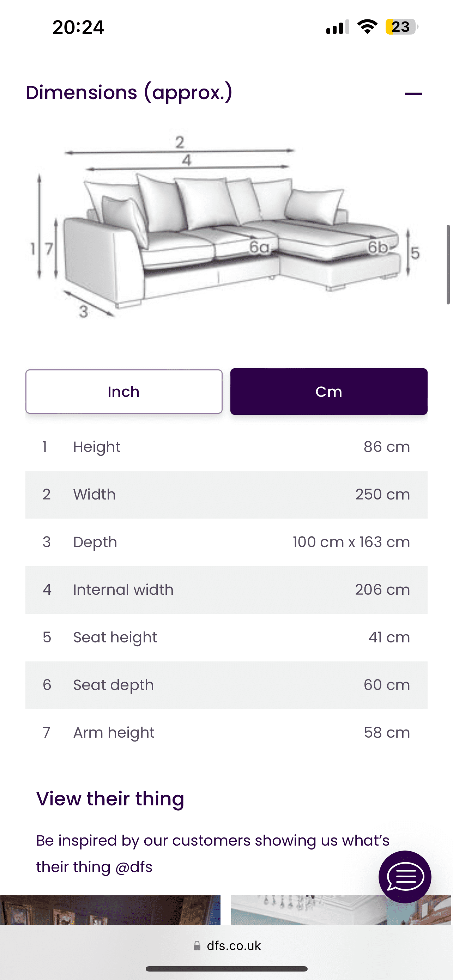Tap the 20:24 clock in status bar
The width and height of the screenshot is (453, 980).
pyautogui.click(x=78, y=28)
